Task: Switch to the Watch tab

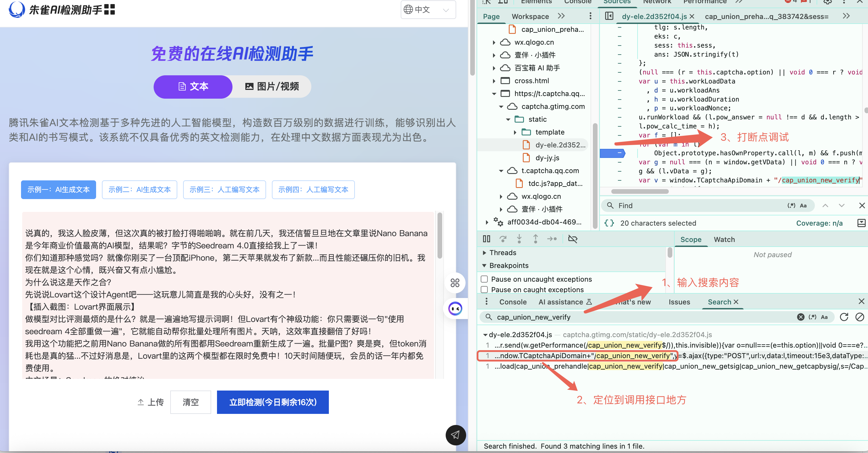Action: coord(724,239)
